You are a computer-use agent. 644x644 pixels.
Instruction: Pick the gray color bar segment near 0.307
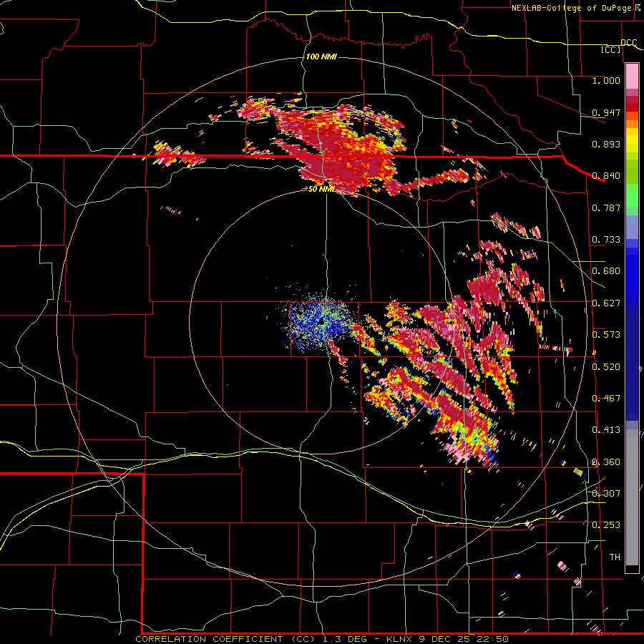click(632, 497)
